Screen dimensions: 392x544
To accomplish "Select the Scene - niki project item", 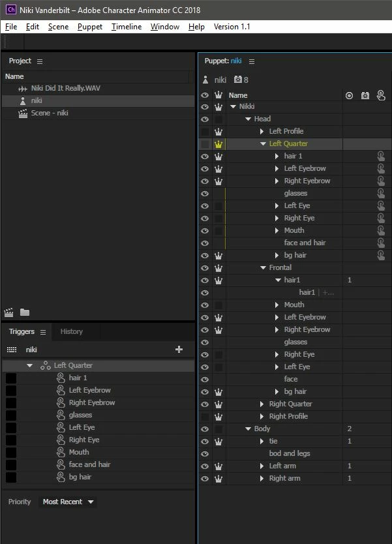I will coord(98,113).
